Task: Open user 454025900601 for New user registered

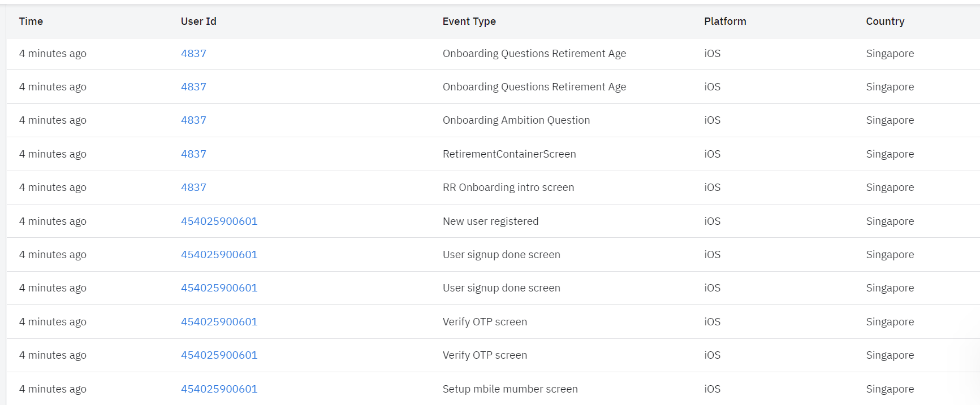Action: [x=219, y=221]
